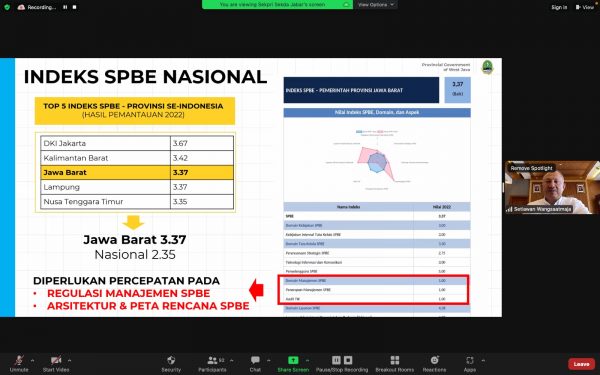Click Remove Spotlight on video tile
The image size is (600, 375).
tap(532, 168)
